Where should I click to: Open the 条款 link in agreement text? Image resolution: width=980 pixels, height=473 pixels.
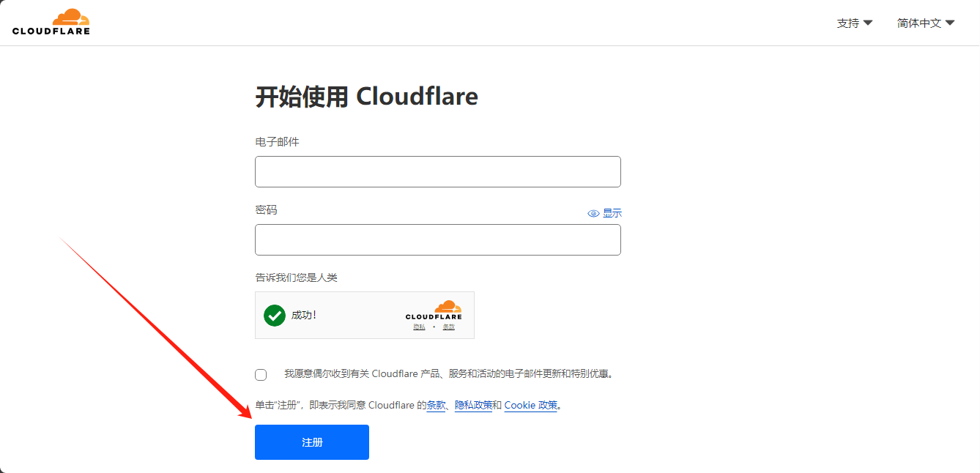tap(436, 406)
